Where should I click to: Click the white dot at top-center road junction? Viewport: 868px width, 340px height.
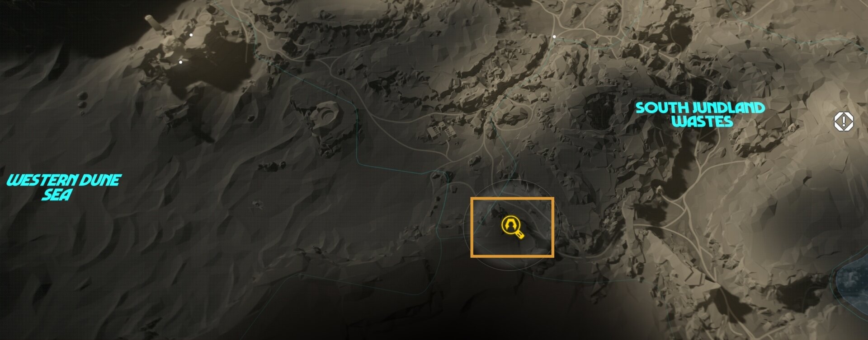[554, 37]
